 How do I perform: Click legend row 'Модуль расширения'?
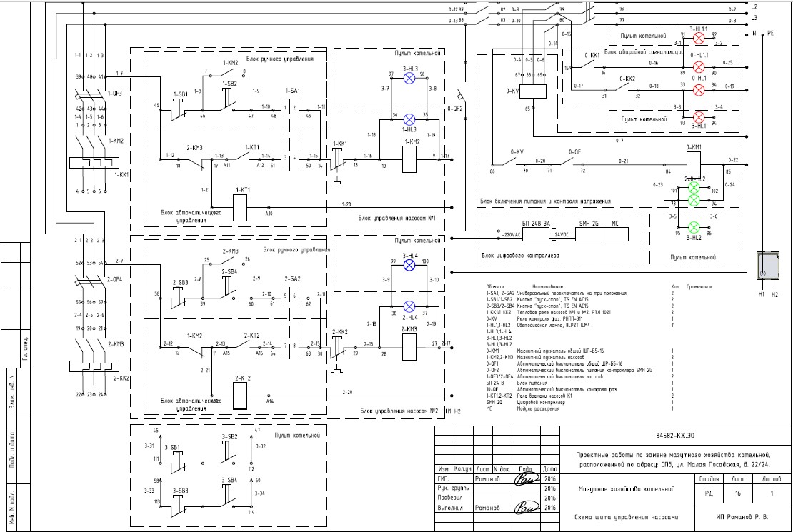538,408
